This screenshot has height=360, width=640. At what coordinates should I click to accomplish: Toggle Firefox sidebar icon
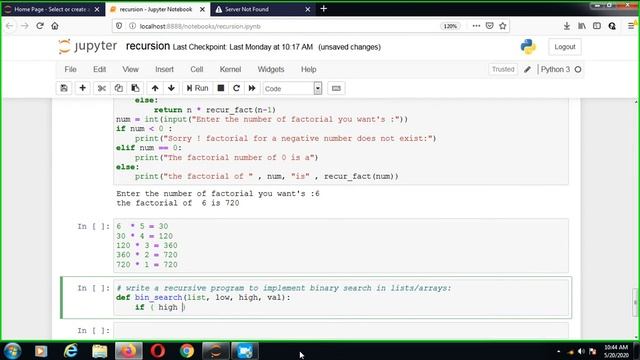click(x=597, y=26)
